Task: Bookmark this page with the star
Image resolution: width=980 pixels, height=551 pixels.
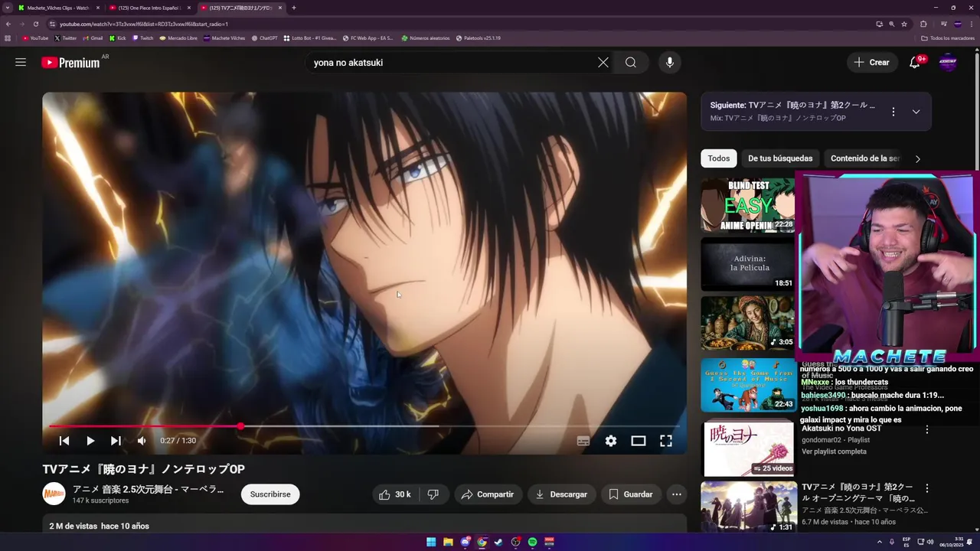Action: tap(904, 24)
